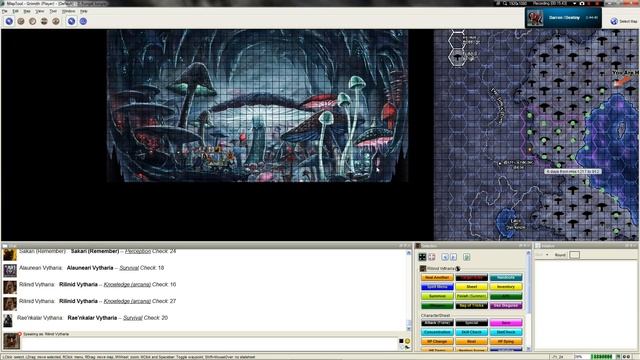Click the small status icon after Rilinid Vytharia name

[458, 269]
